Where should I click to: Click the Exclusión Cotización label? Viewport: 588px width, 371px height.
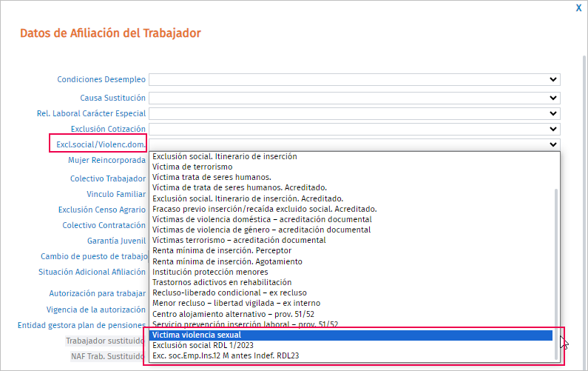tap(108, 129)
